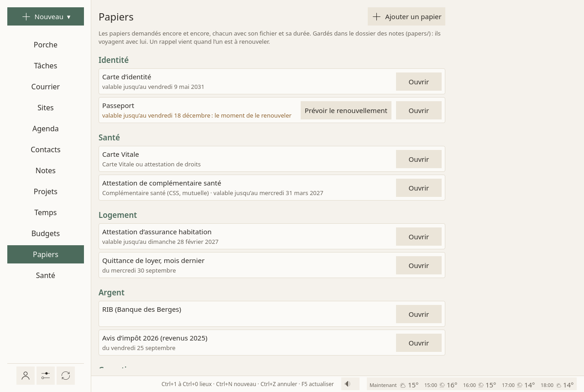This screenshot has height=392, width=584.
Task: Open the Carte Vitale paper
Action: pos(419,159)
